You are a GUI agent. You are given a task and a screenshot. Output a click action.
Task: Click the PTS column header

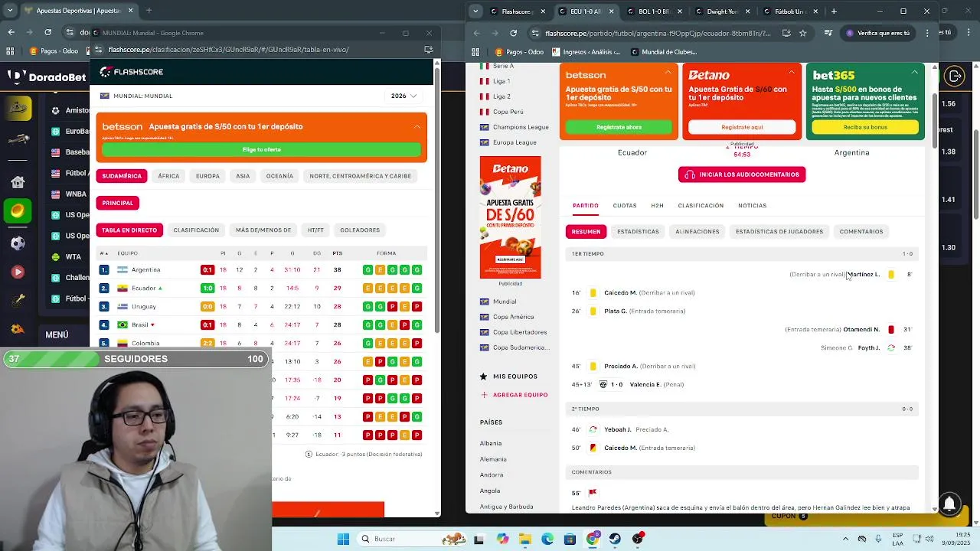pos(337,253)
